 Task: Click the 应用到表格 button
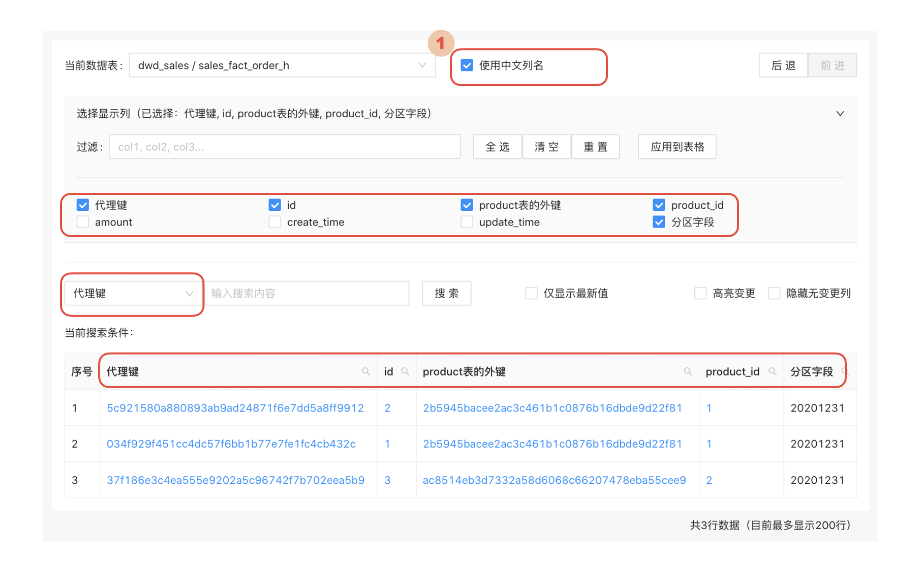point(677,147)
